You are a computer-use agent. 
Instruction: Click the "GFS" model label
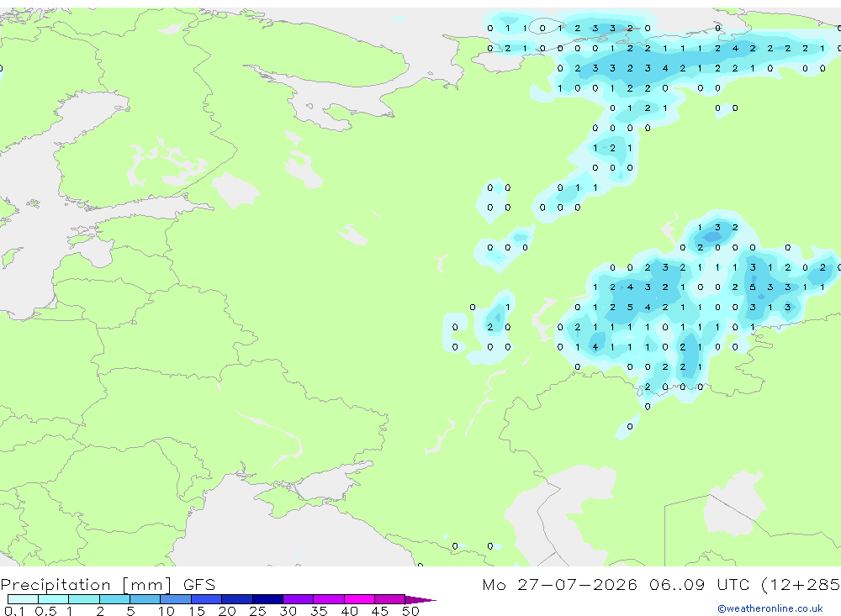[x=199, y=584]
